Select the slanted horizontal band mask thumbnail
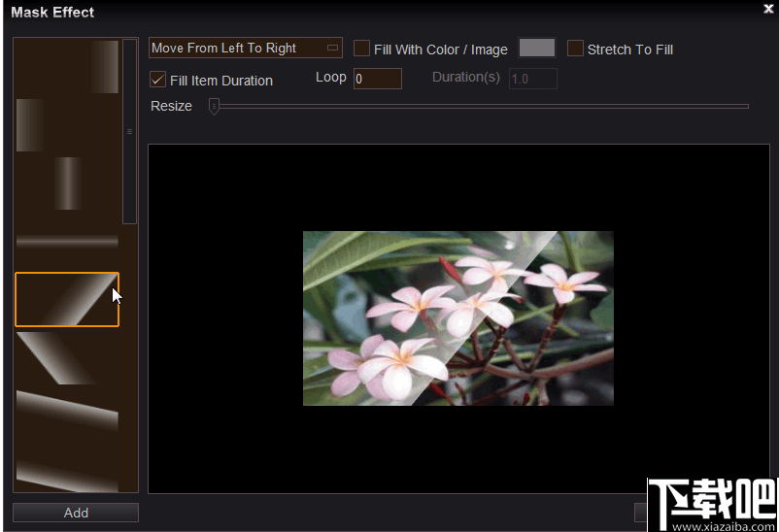Screen dimensions: 779x532 [67, 416]
